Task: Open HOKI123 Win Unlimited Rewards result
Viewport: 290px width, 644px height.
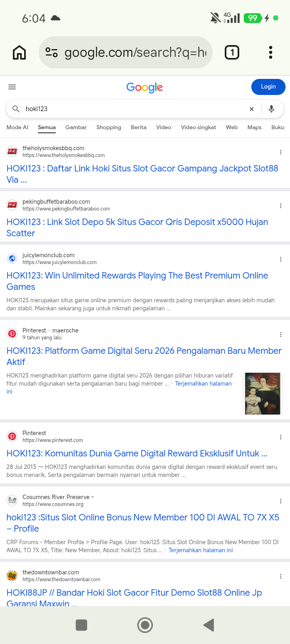Action: [137, 281]
